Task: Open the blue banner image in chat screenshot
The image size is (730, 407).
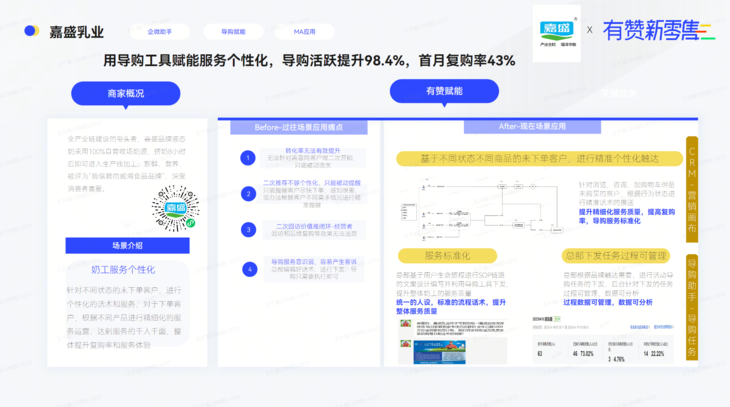Action: click(x=439, y=352)
